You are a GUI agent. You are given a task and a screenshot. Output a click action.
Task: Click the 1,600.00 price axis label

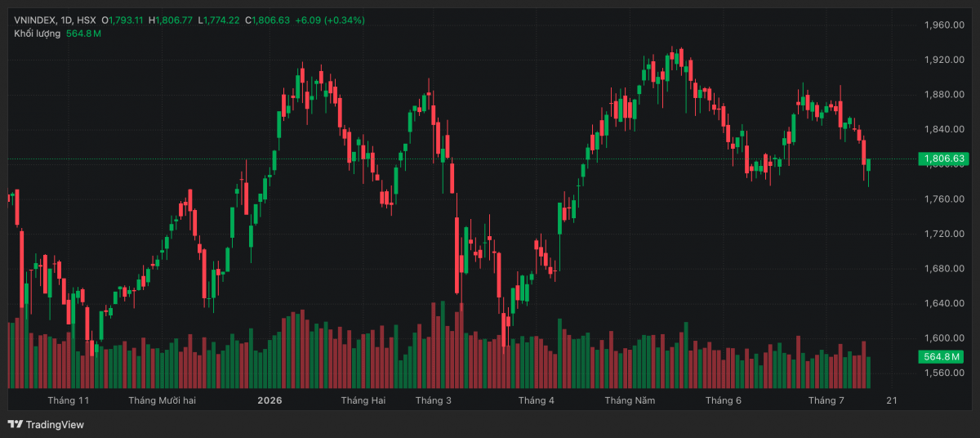click(943, 338)
